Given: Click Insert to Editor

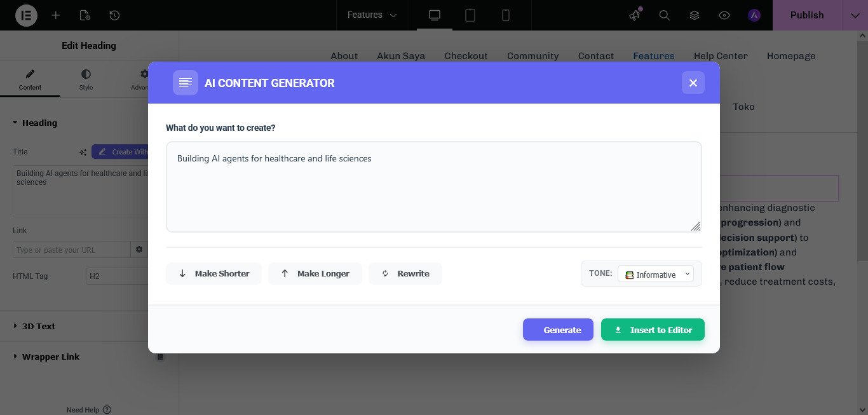Looking at the screenshot, I should coord(653,330).
